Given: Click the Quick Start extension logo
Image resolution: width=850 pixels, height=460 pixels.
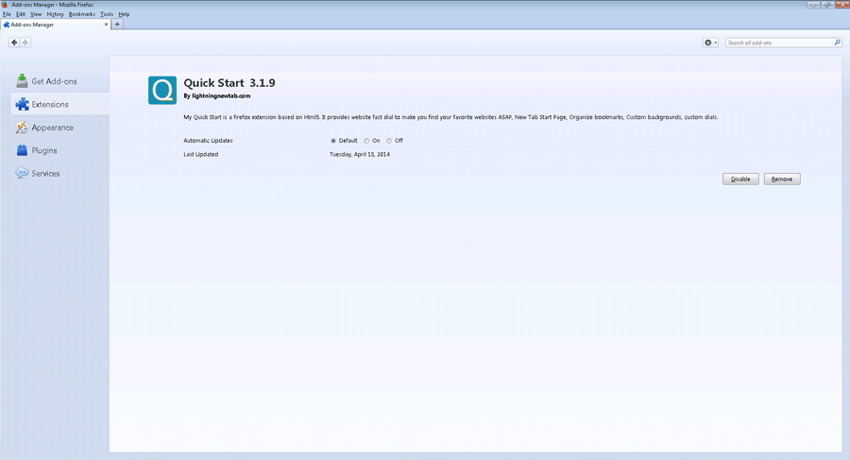Looking at the screenshot, I should point(162,90).
